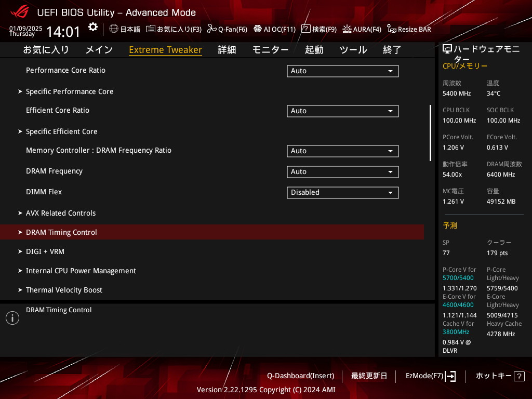The height and width of the screenshot is (399, 532).
Task: Open Q-Fan(F6) fan control icon
Action: click(211, 29)
